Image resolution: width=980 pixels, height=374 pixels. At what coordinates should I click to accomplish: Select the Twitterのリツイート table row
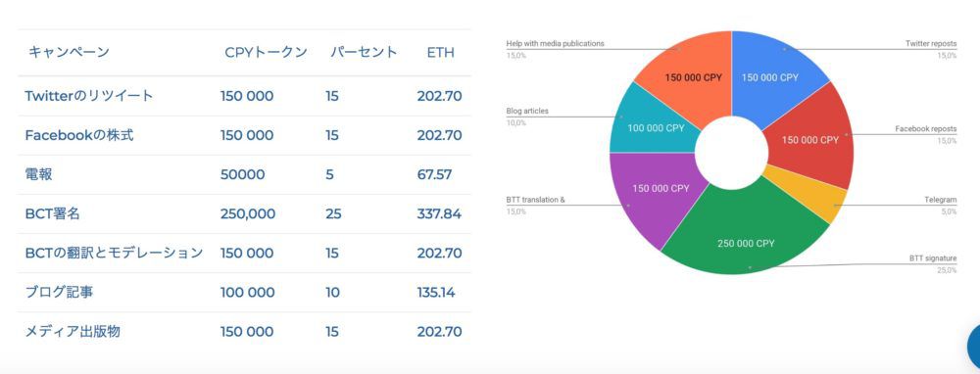(x=244, y=96)
